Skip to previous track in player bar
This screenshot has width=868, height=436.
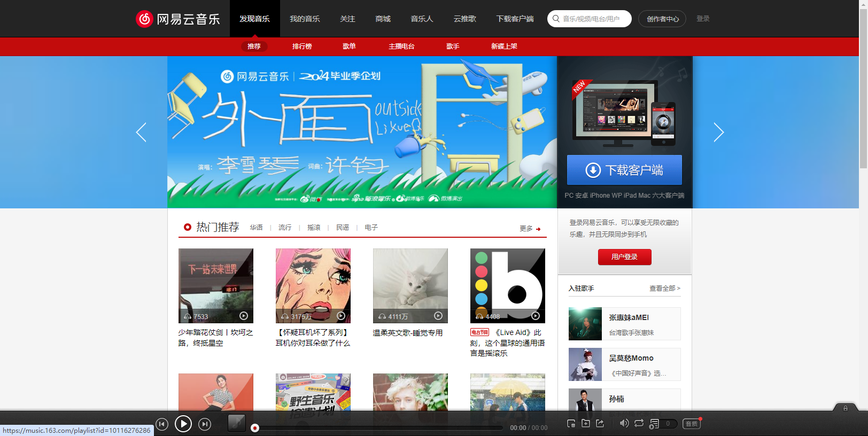162,424
